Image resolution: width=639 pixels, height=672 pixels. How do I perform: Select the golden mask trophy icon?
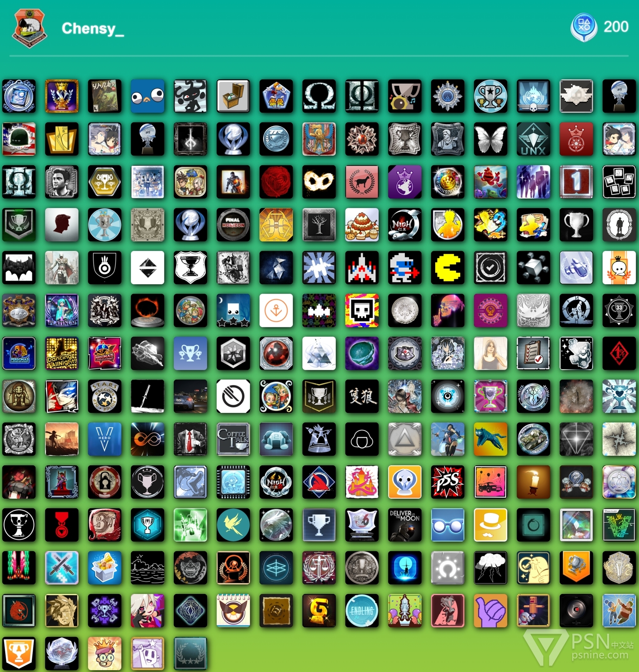tap(319, 182)
